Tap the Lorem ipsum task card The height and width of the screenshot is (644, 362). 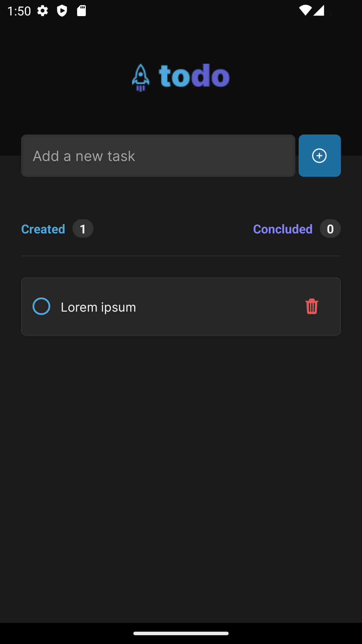pyautogui.click(x=181, y=306)
